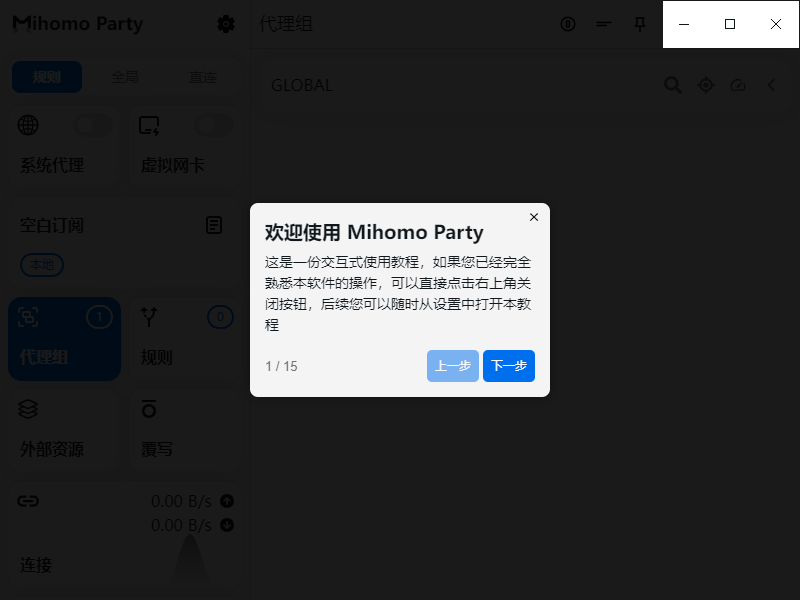Click the circled D icon in header
Screen dimensions: 800x600
tap(568, 24)
